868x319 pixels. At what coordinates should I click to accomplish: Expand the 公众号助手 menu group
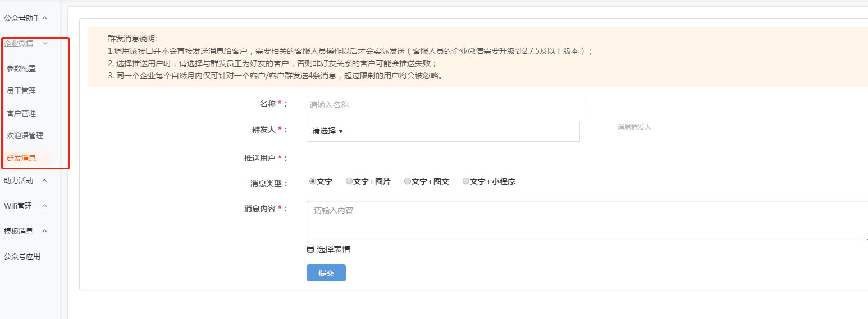[x=29, y=18]
